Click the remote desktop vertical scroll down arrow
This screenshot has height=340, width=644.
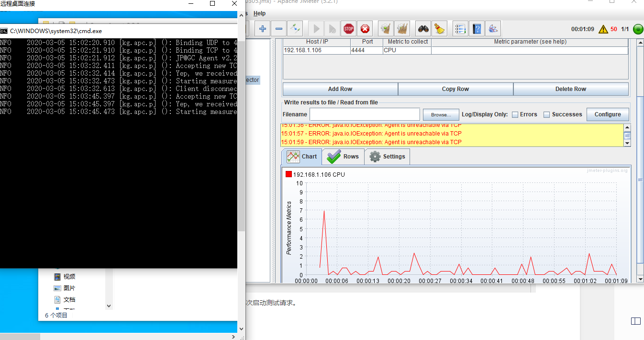(x=241, y=329)
